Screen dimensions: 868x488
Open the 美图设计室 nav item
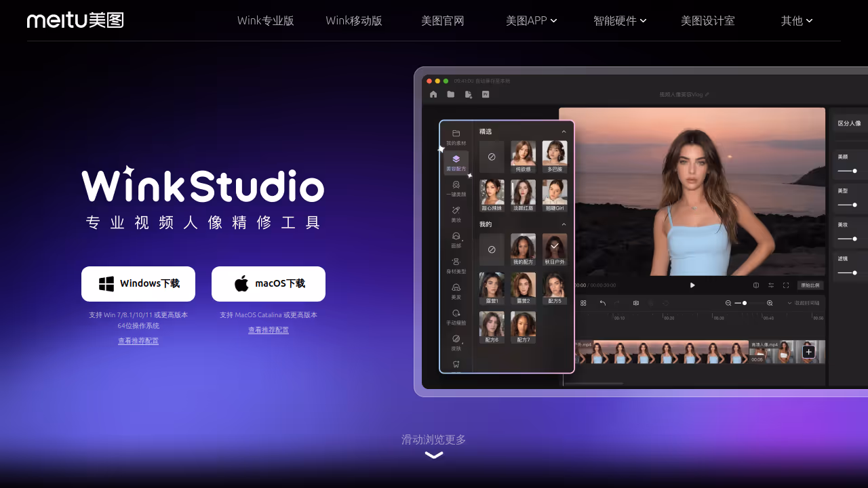pos(708,20)
